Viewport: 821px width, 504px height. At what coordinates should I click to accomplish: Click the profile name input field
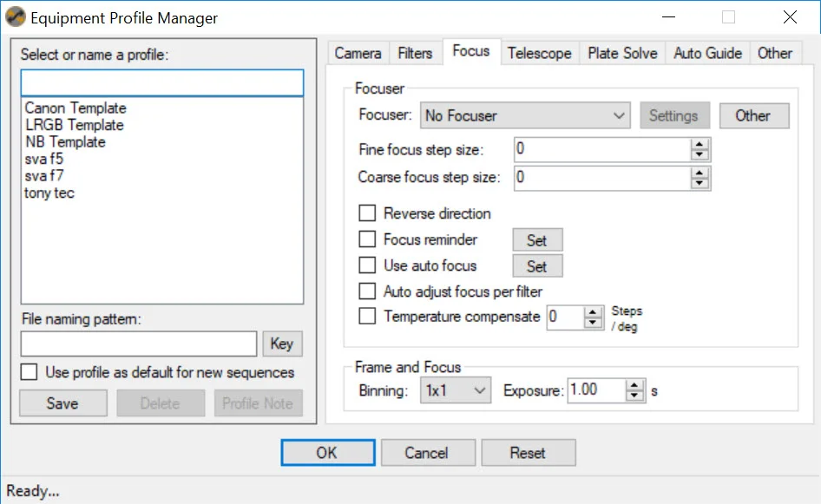click(161, 82)
